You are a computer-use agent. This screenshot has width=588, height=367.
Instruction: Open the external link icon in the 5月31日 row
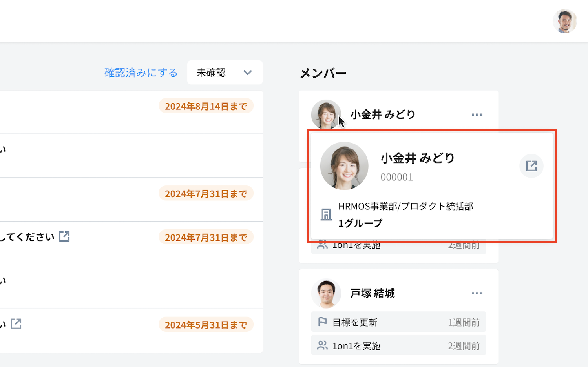[x=16, y=324]
